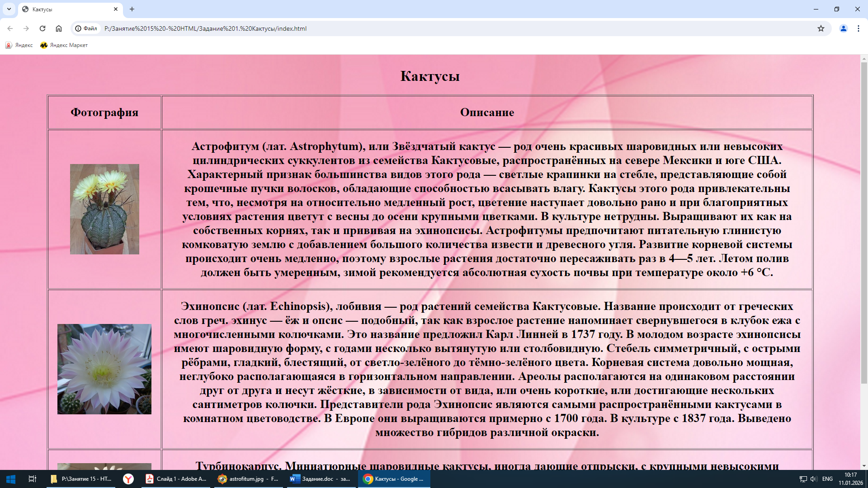This screenshot has width=868, height=488.
Task: Open the Яндекс bookmark
Action: (x=19, y=45)
